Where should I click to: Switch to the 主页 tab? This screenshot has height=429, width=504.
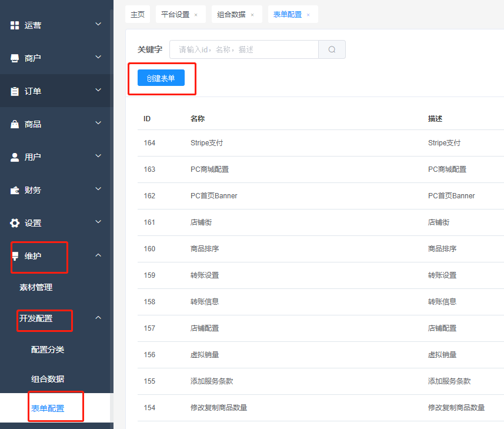tap(138, 15)
